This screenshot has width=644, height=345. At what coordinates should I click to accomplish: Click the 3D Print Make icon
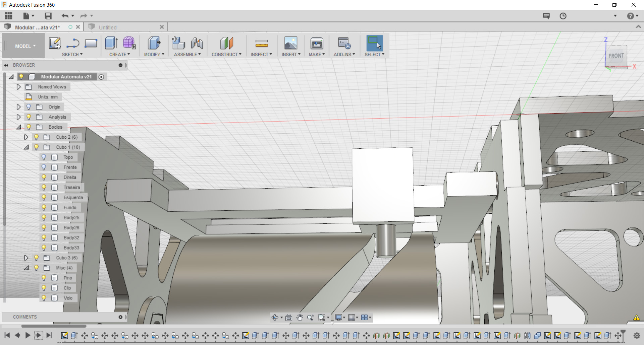pyautogui.click(x=317, y=43)
